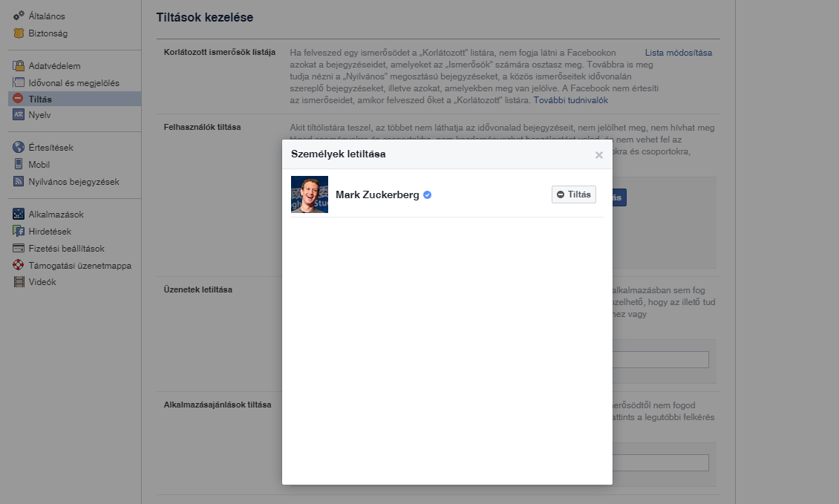Select the Tiltás sidebar item
This screenshot has width=839, height=504.
(x=75, y=99)
